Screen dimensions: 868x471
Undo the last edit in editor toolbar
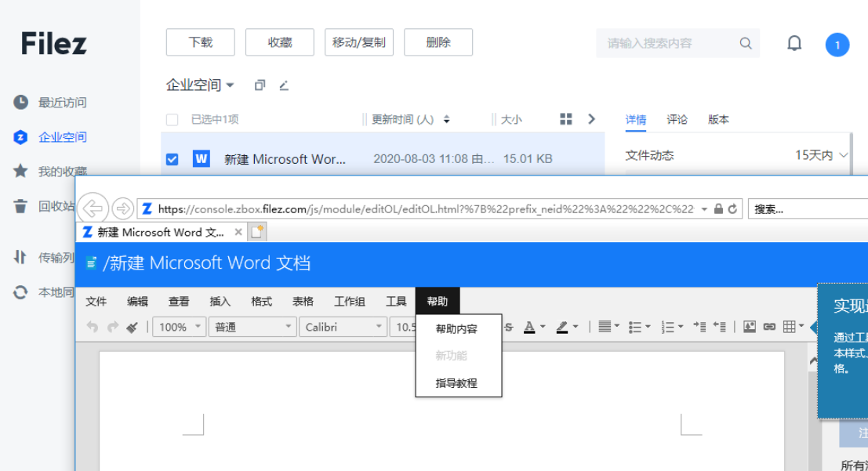93,327
